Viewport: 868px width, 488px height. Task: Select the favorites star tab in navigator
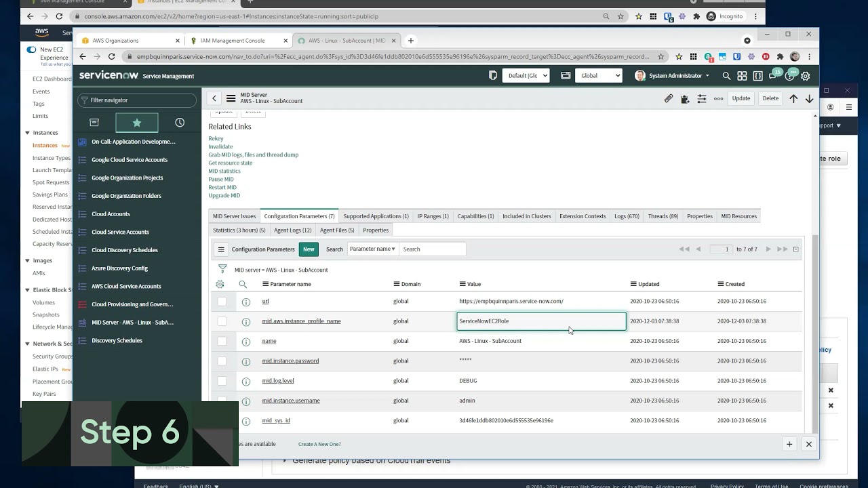(x=137, y=123)
